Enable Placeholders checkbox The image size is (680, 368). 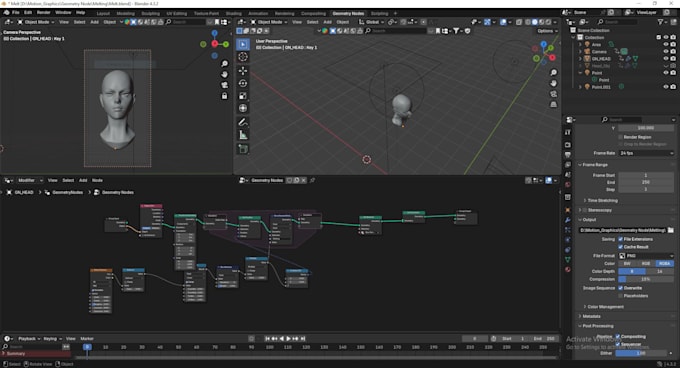pyautogui.click(x=621, y=296)
